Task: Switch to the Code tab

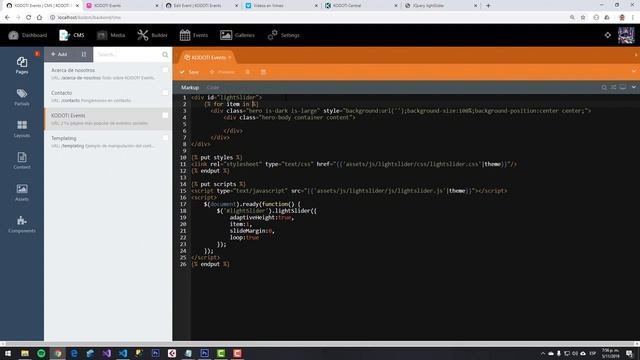Action: pyautogui.click(x=212, y=87)
